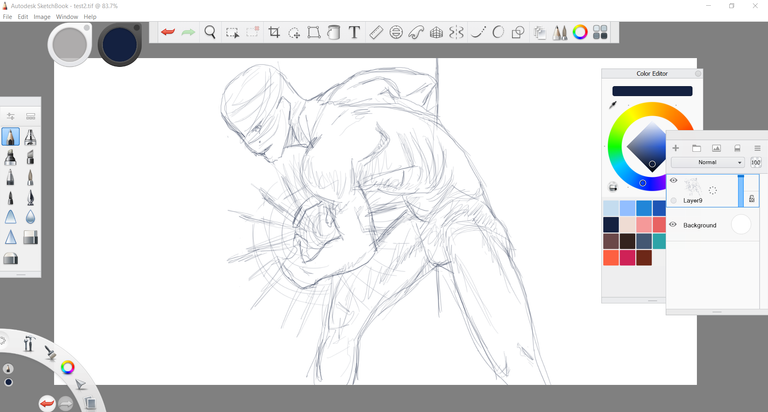Toggle the French Curve tool
Viewport: 768px width, 412px height.
tap(416, 32)
